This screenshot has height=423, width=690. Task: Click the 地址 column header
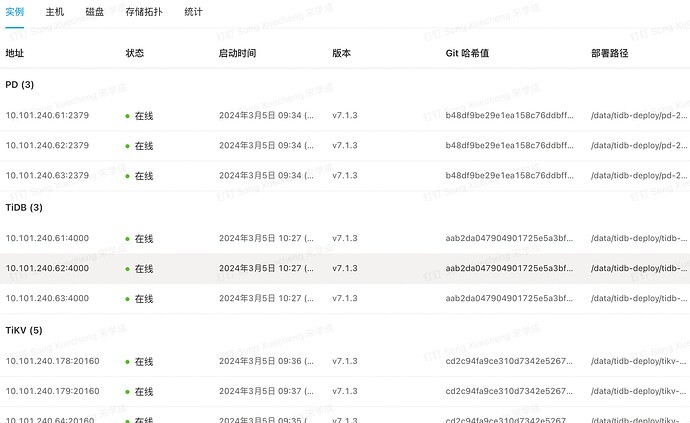point(15,53)
